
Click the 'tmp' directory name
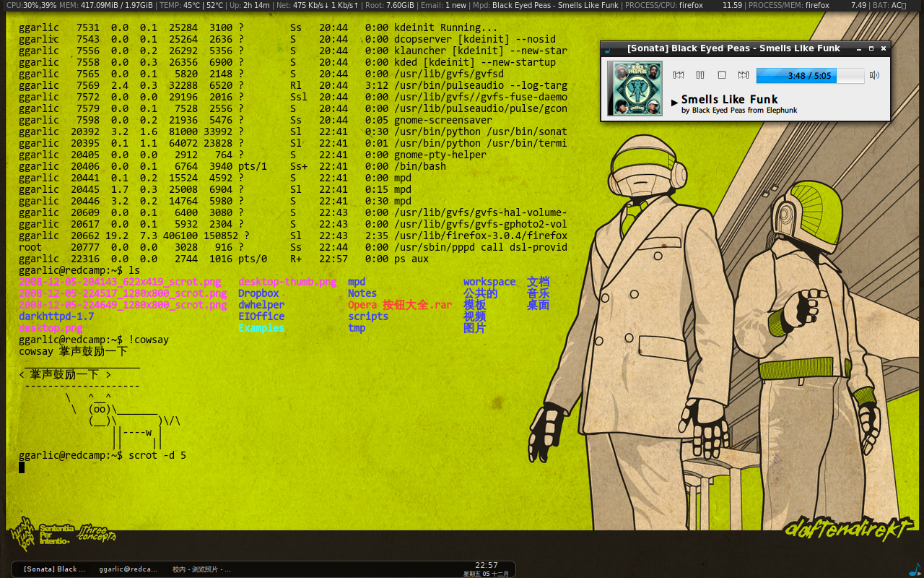(357, 328)
